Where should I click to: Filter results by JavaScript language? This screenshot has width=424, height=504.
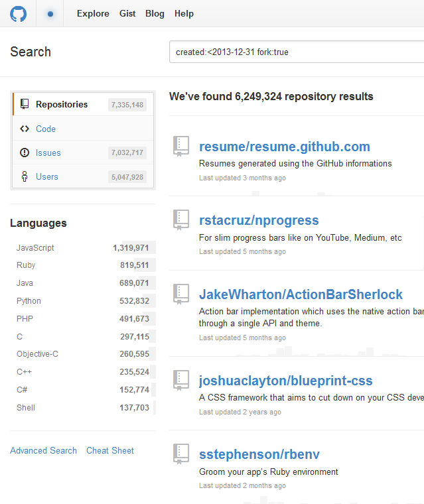click(36, 247)
